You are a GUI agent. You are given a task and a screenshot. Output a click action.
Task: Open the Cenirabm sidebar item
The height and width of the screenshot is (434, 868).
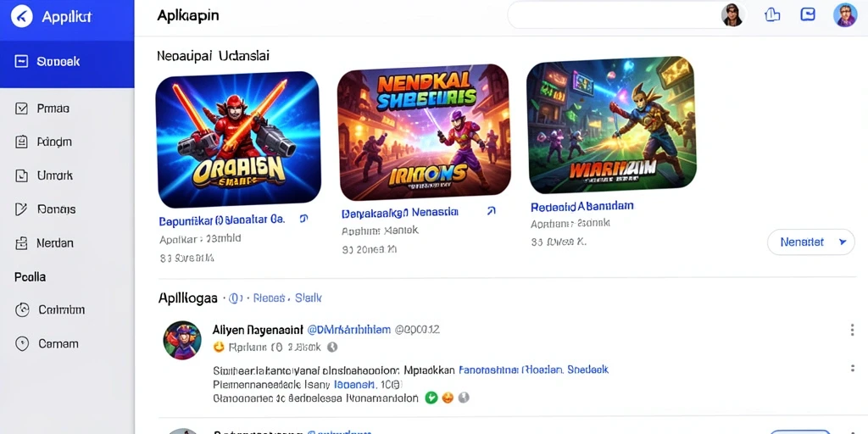pos(61,310)
